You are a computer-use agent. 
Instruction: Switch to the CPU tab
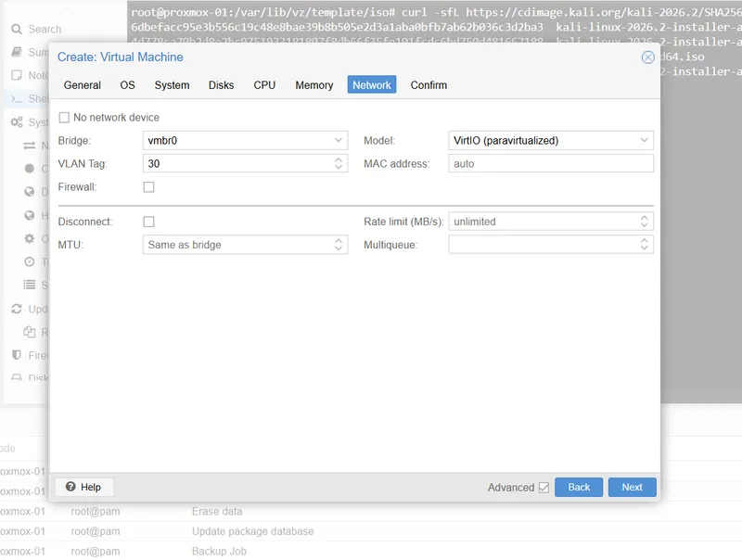(x=264, y=85)
